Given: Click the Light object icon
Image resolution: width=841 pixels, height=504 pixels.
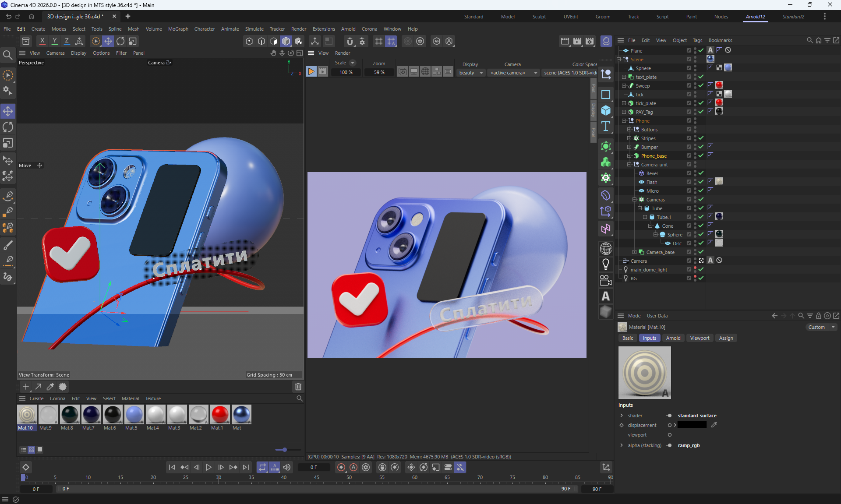Looking at the screenshot, I should tap(606, 264).
